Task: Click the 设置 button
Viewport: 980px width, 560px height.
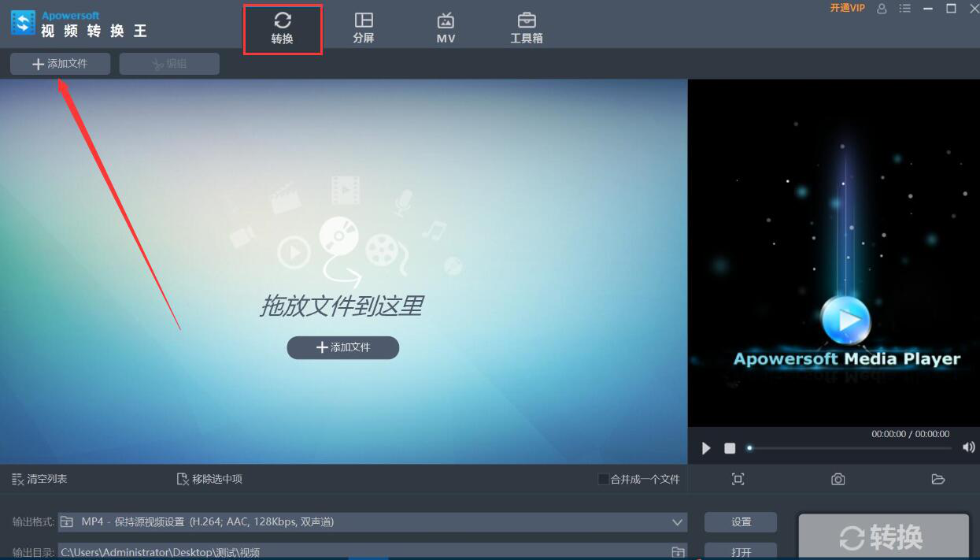Action: click(741, 522)
